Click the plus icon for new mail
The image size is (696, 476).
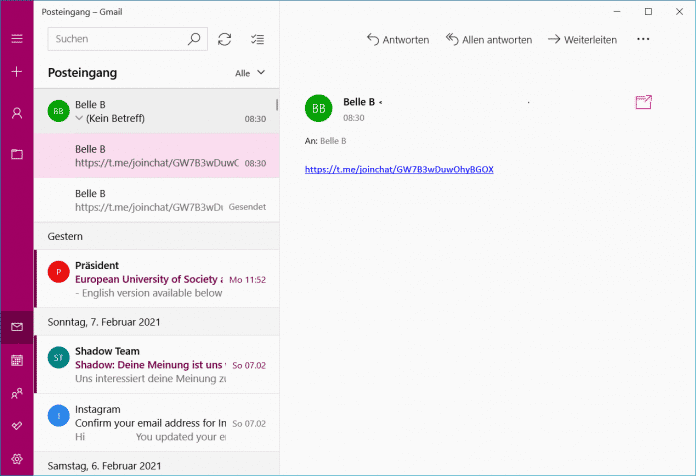click(x=17, y=73)
